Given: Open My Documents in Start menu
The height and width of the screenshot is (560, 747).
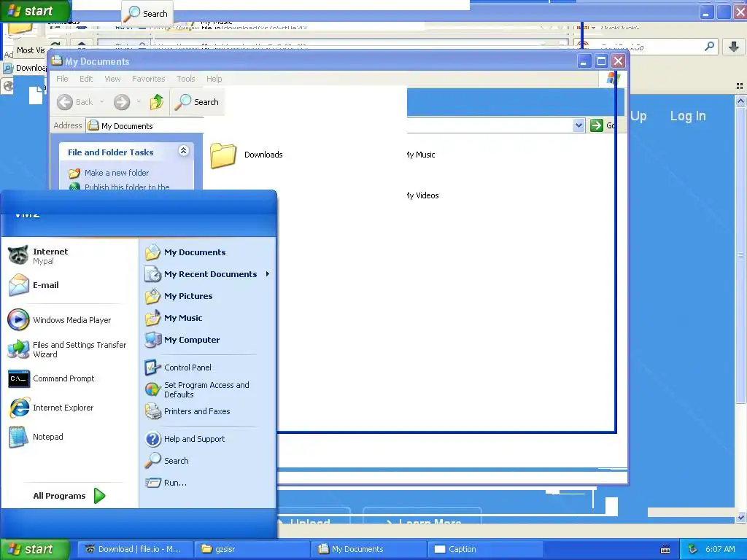Looking at the screenshot, I should [186, 252].
